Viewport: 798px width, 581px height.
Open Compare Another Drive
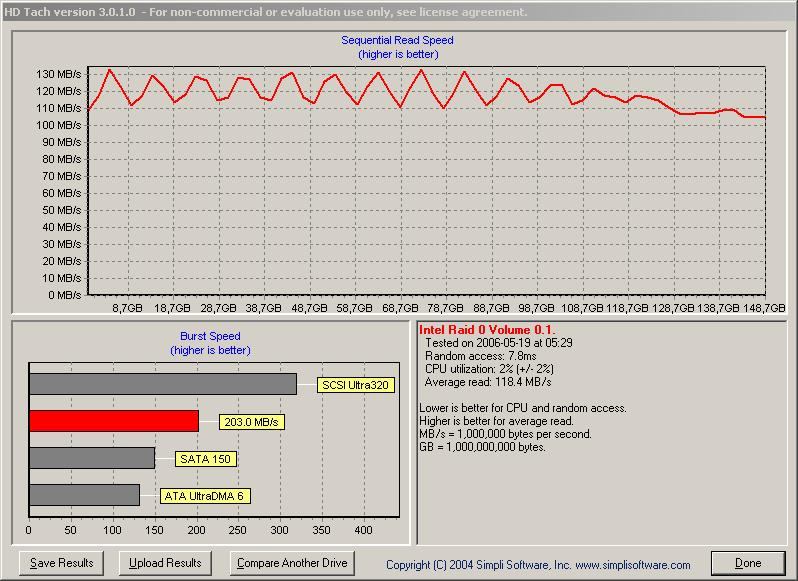[292, 563]
